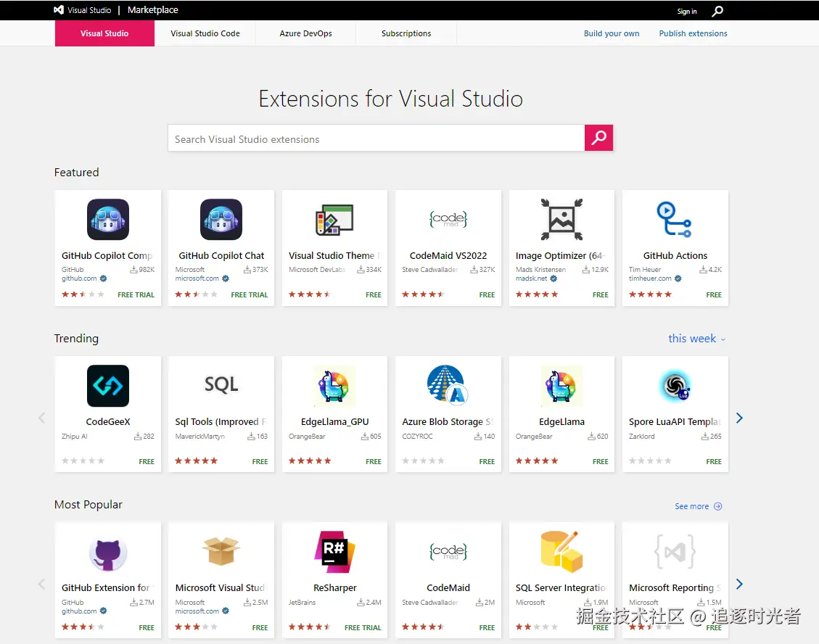Open Image Optimizer extension icon
Screen dimensions: 819x644
tap(561, 219)
